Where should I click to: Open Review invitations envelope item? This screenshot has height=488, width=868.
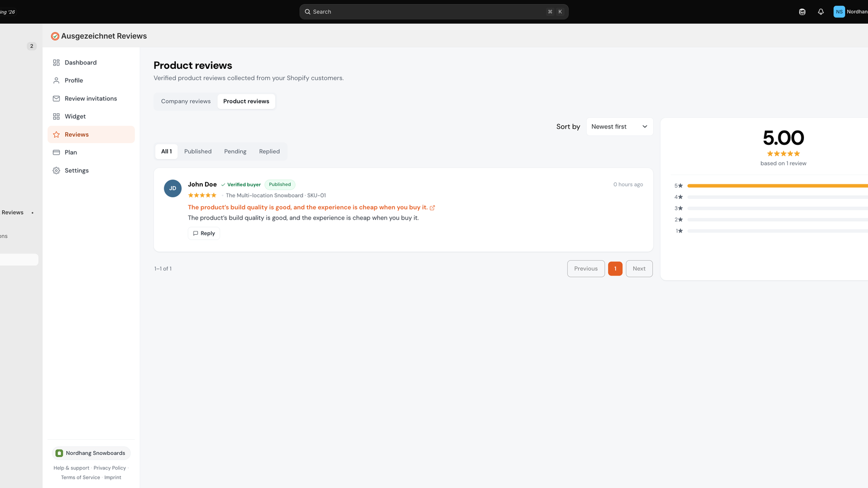coord(91,98)
